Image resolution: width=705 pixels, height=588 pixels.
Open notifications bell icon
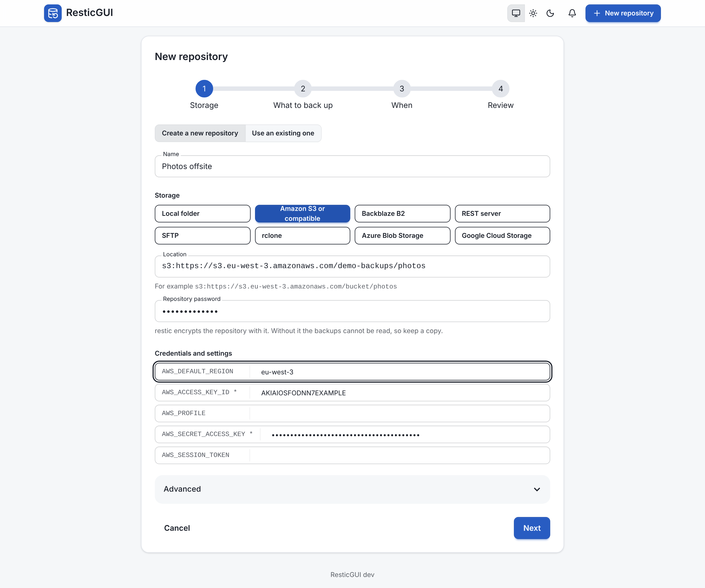click(572, 13)
